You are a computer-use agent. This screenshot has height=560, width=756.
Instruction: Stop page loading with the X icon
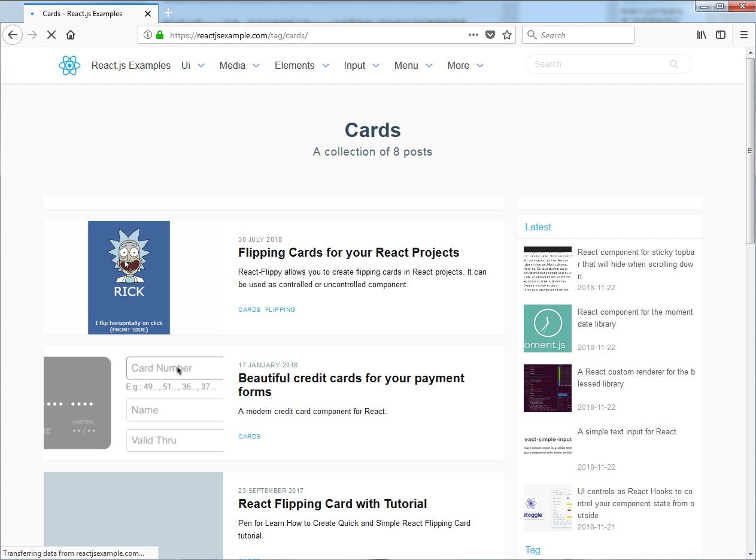pyautogui.click(x=51, y=35)
